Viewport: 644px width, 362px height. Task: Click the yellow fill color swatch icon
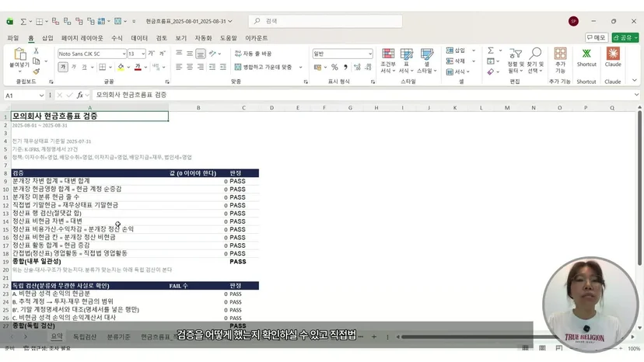121,67
